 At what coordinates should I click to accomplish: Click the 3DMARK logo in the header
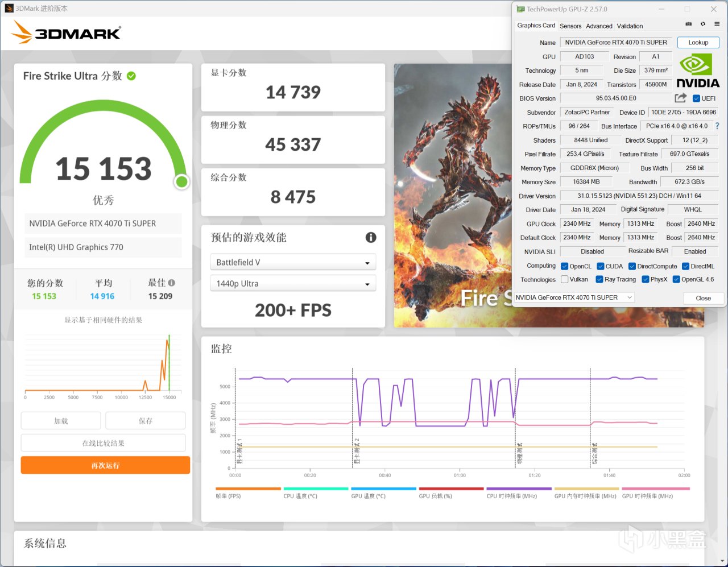[66, 32]
